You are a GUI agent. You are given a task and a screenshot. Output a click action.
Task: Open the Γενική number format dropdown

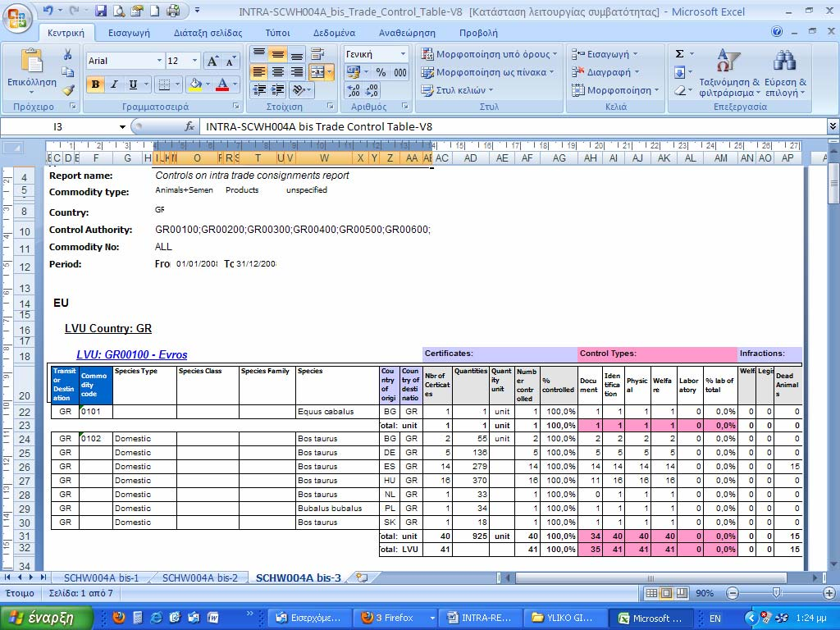pyautogui.click(x=403, y=54)
